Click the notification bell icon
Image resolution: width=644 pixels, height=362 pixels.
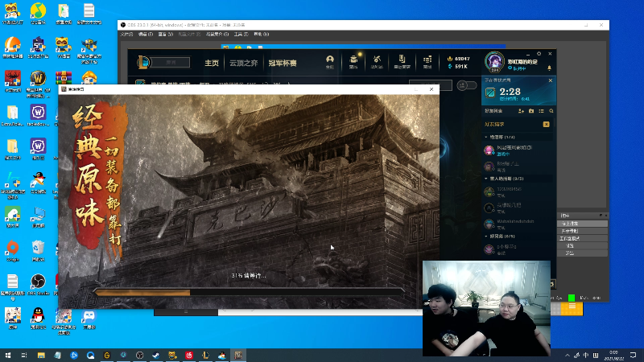tap(550, 68)
